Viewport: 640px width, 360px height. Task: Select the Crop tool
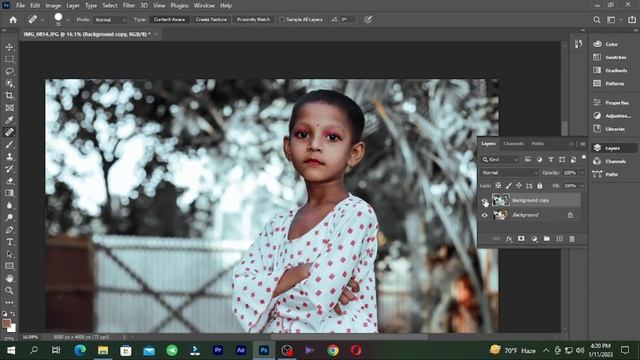click(x=9, y=96)
